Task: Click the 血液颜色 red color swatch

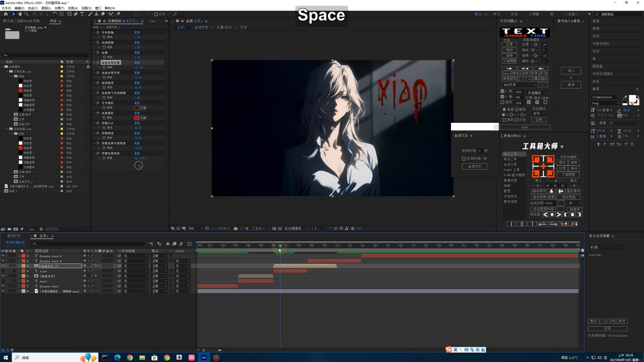Action: [137, 118]
